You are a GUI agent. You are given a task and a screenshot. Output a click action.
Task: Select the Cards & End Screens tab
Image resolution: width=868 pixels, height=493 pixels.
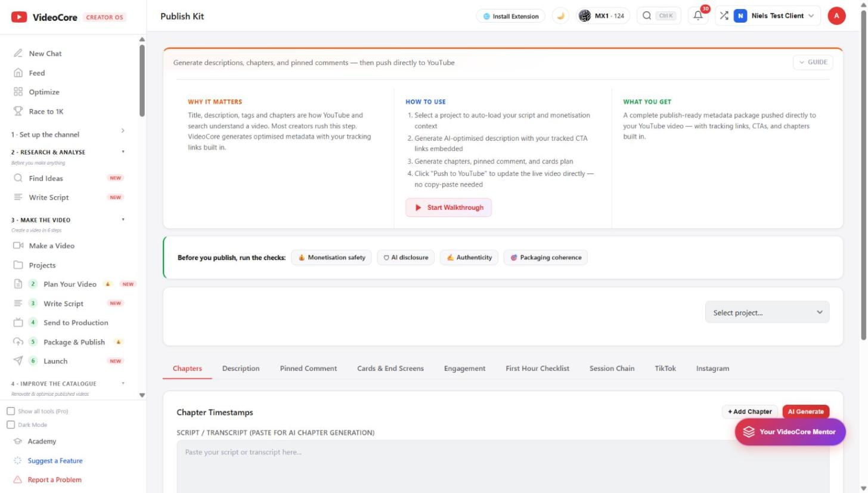pyautogui.click(x=390, y=368)
